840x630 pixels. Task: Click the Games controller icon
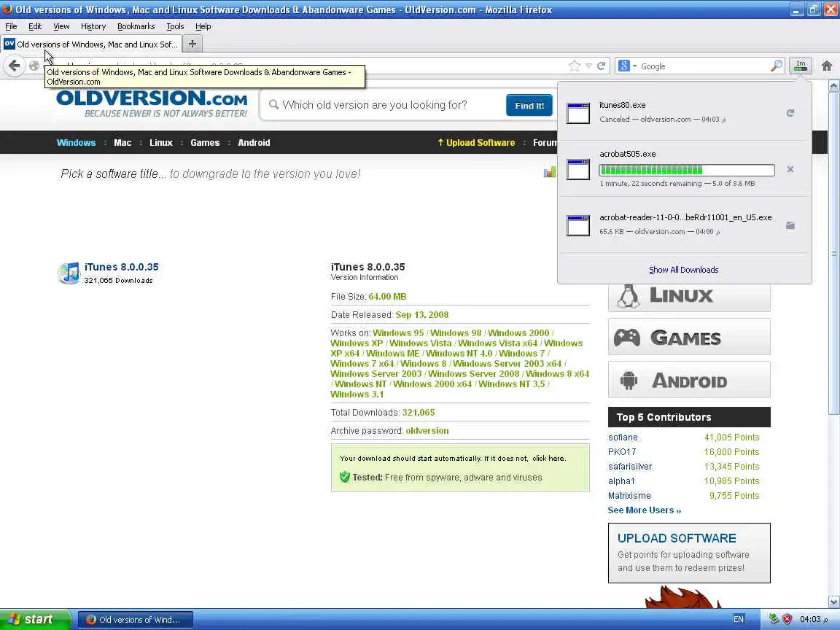[x=627, y=338]
